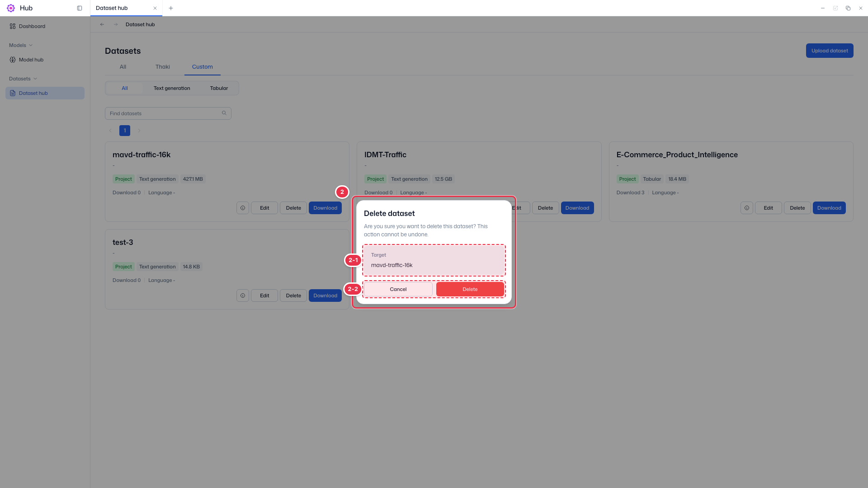
Task: Filter by Text generation
Action: point(172,88)
